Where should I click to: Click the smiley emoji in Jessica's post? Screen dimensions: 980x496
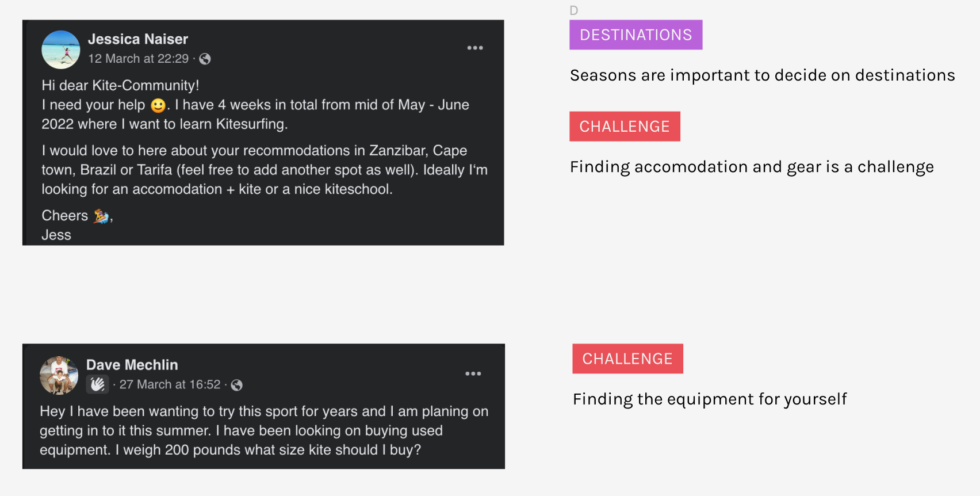click(x=158, y=105)
